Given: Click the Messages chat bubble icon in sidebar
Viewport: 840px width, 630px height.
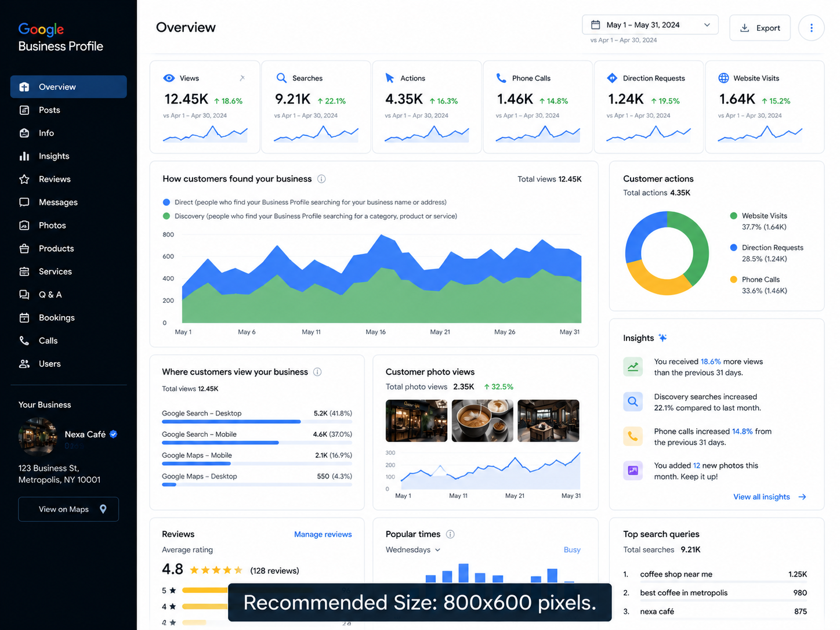Looking at the screenshot, I should [x=24, y=202].
